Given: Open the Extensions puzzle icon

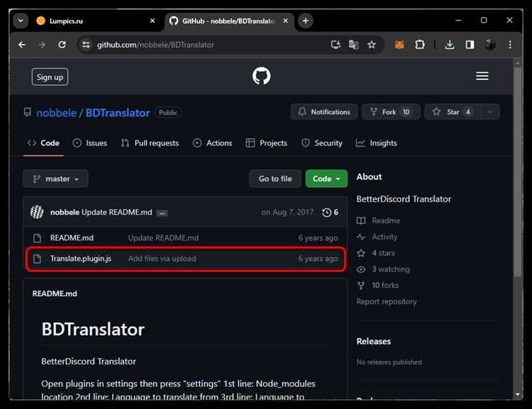Looking at the screenshot, I should (420, 45).
